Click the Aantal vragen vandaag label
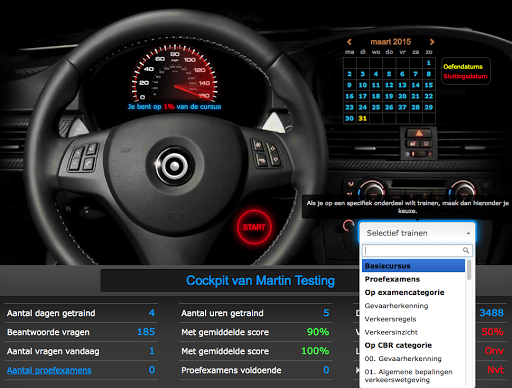The image size is (512, 388). tap(53, 351)
